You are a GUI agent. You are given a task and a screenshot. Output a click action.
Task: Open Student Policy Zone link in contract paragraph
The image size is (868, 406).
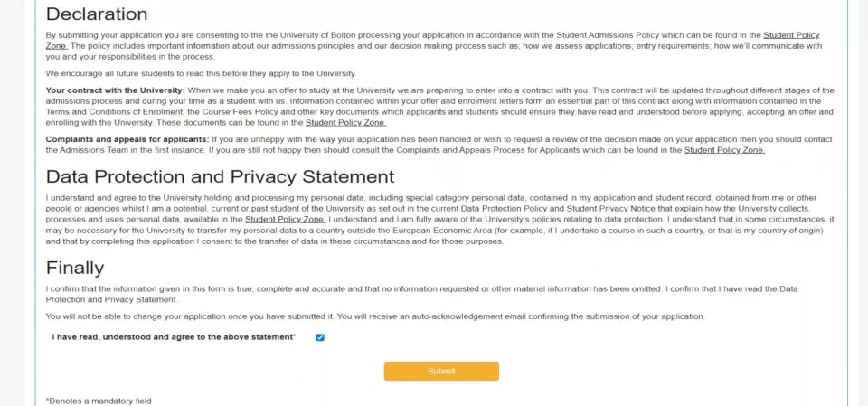[x=345, y=122]
